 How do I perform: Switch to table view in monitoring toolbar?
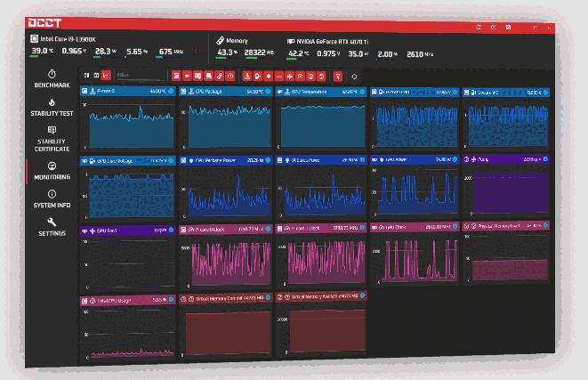pos(86,76)
